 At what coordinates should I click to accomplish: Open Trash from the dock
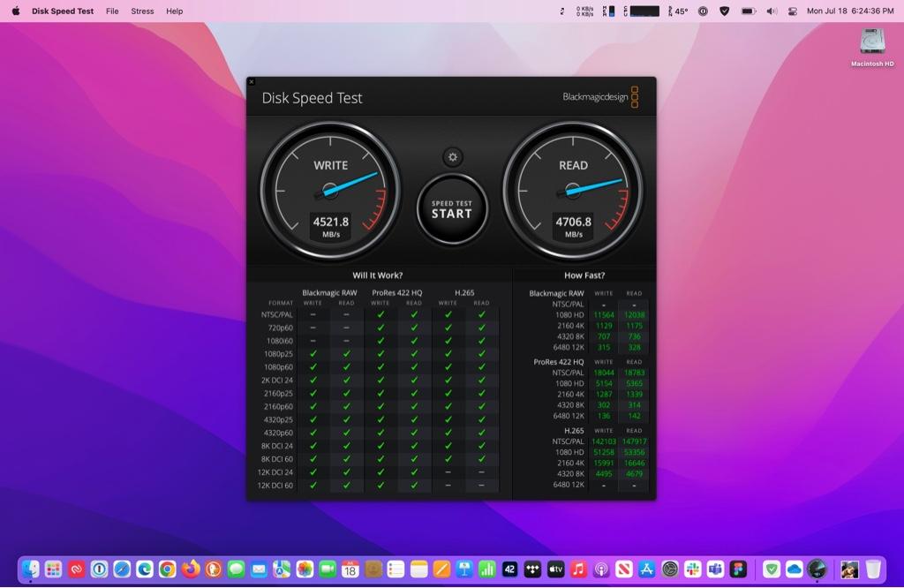tap(873, 569)
